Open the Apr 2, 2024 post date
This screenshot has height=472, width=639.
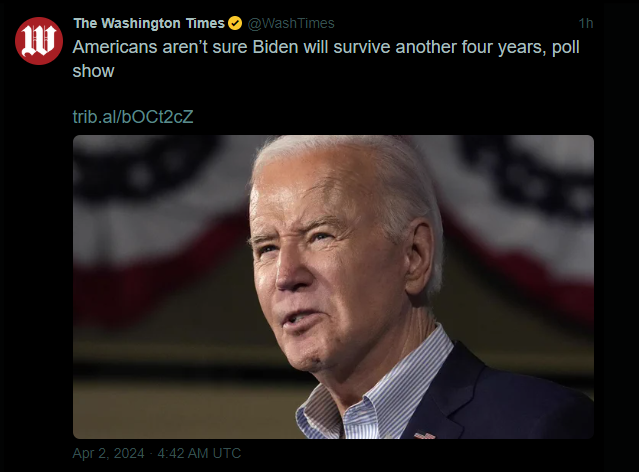coord(108,453)
